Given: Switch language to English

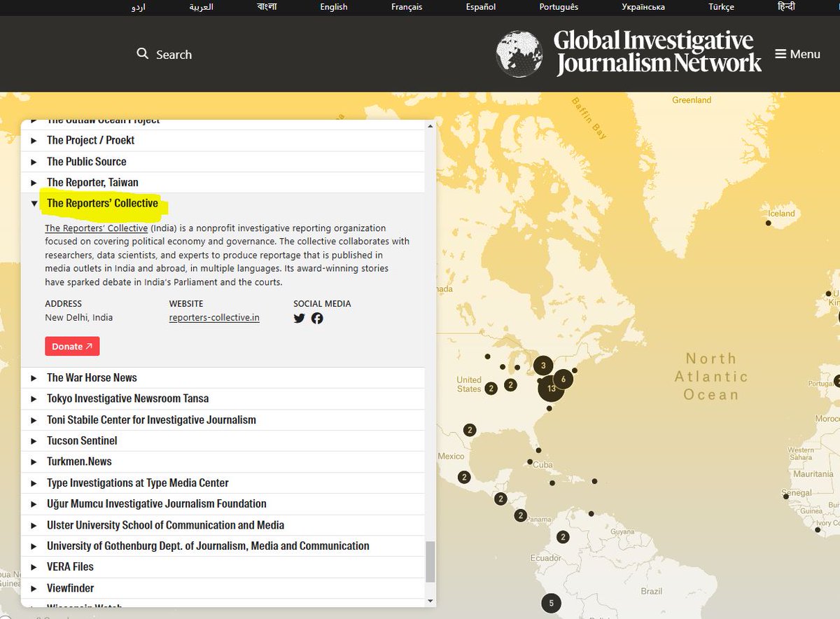Looking at the screenshot, I should pos(334,7).
